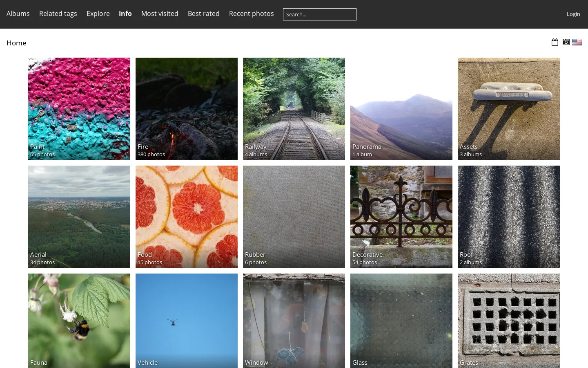Open the Rubber album thumbnail
This screenshot has width=588, height=368.
(294, 217)
